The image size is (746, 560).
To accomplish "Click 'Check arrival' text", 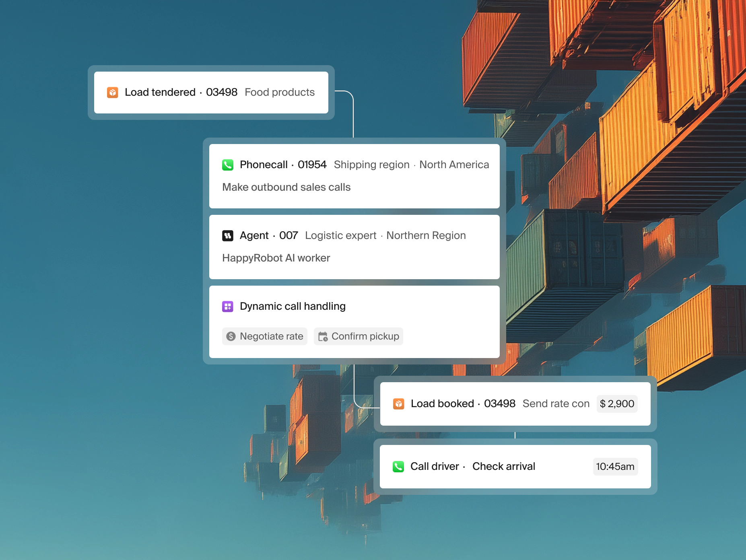I will pyautogui.click(x=504, y=467).
